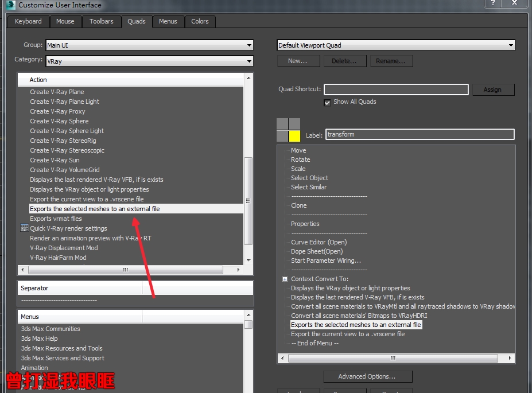The image size is (532, 393).
Task: Select Properties in the quad menu list
Action: pos(305,224)
